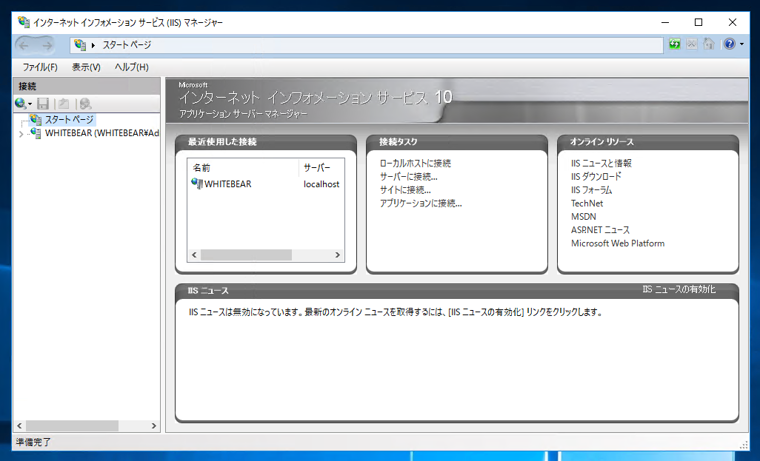This screenshot has width=760, height=461.
Task: Click the breadcrumb arrow before スタート ページ
Action: 93,45
